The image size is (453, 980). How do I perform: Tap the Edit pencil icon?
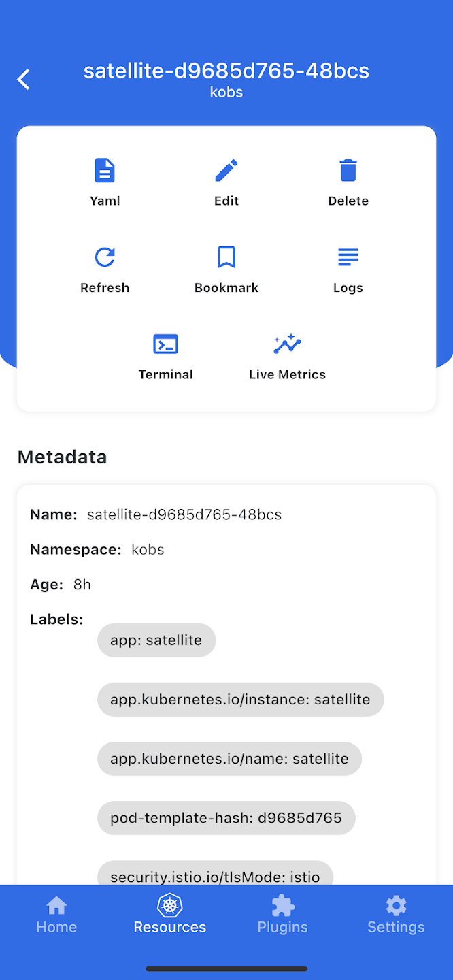[x=227, y=170]
